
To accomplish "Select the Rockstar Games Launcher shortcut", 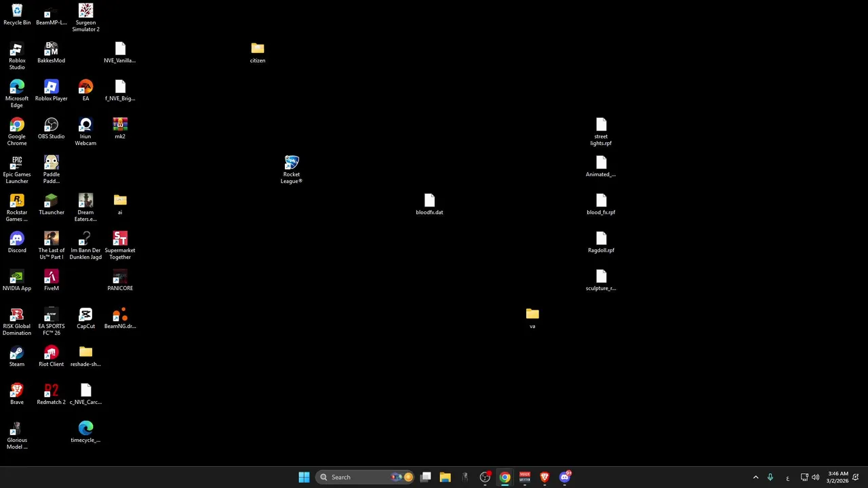I will (x=17, y=207).
